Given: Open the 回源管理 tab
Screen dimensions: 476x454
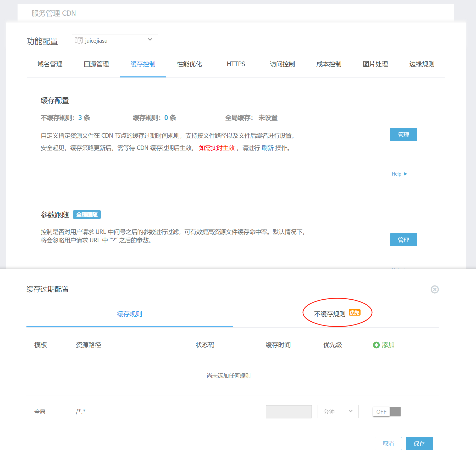Looking at the screenshot, I should [x=96, y=64].
